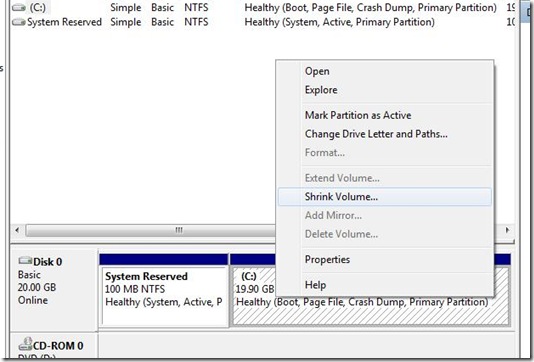Click Basic cell in the (C:) row
The width and height of the screenshot is (534, 362).
[x=162, y=7]
